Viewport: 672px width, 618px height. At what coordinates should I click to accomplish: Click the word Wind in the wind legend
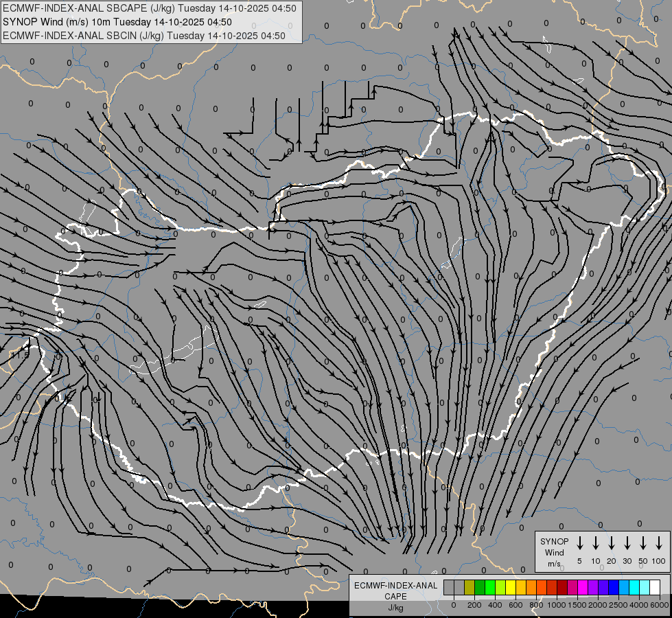pos(554,552)
